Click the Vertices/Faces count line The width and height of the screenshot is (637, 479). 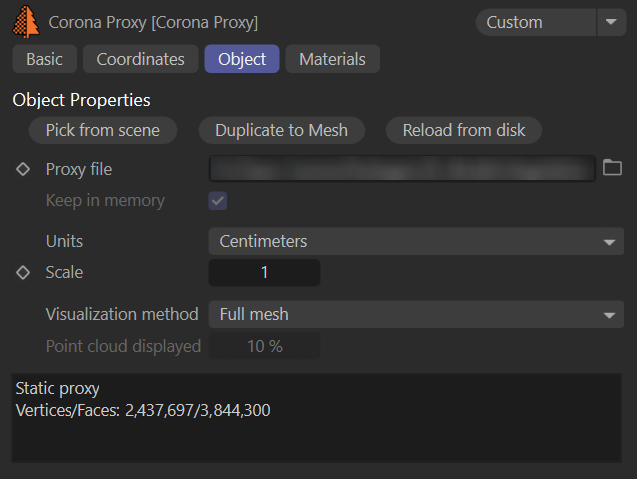coord(143,410)
